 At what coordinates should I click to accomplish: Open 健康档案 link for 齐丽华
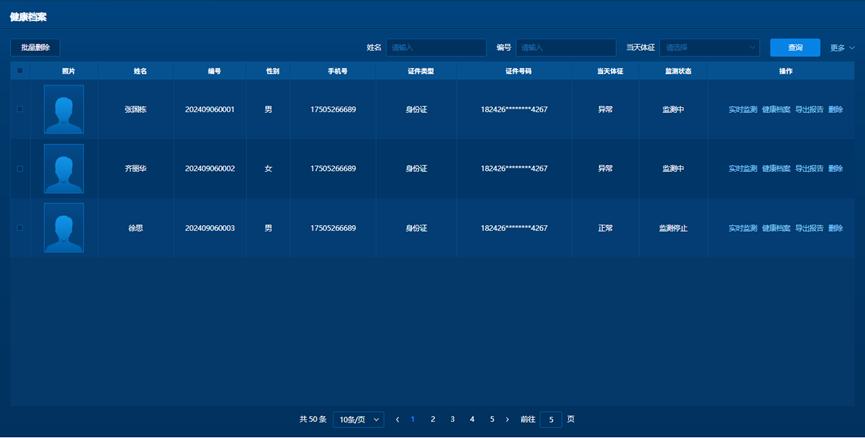tap(776, 169)
